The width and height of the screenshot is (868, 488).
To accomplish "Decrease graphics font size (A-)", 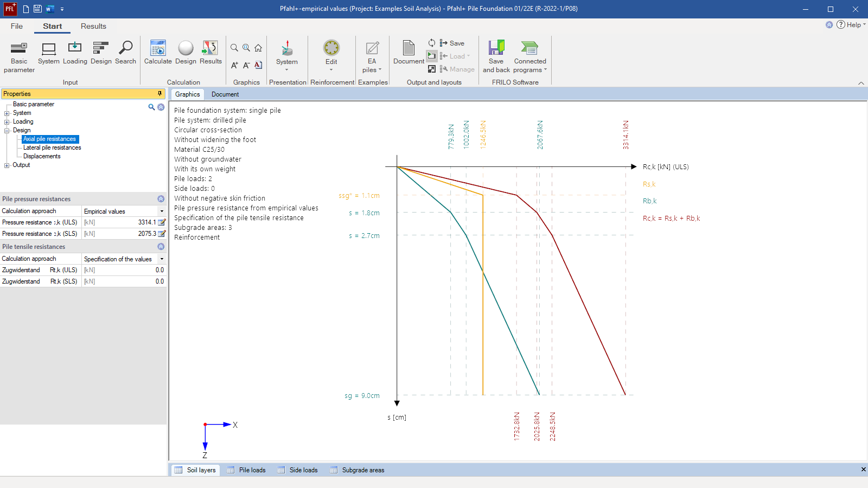I will (x=246, y=65).
